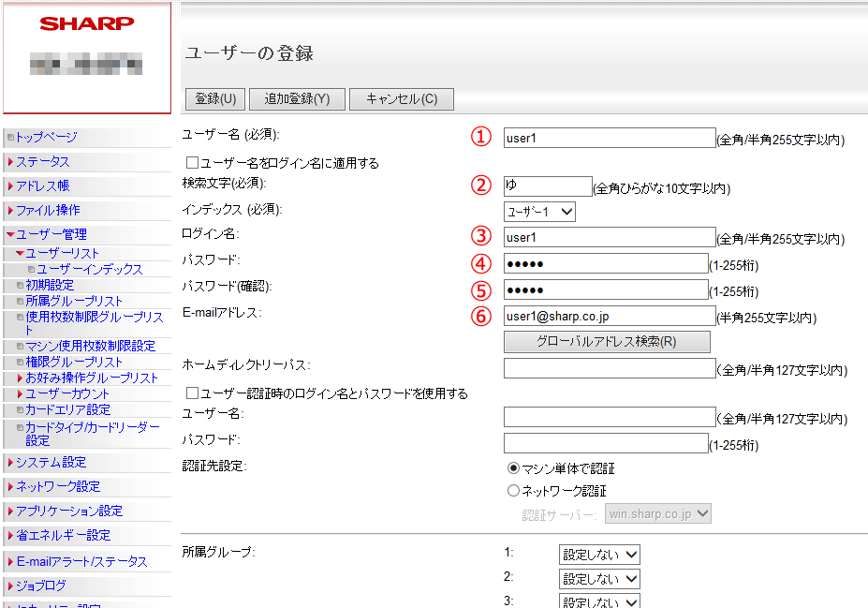868x608 pixels.
Task: Select ネットワーク認証 radio button
Action: [513, 491]
